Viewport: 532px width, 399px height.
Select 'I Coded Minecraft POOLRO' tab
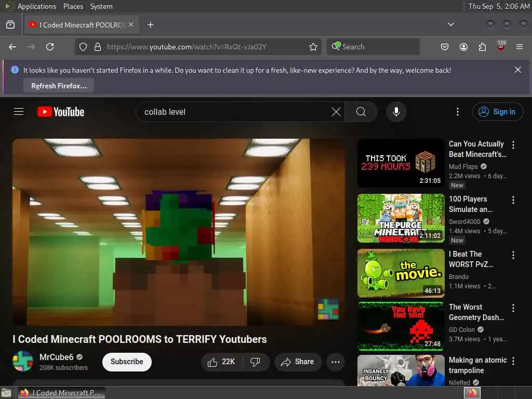pyautogui.click(x=82, y=25)
